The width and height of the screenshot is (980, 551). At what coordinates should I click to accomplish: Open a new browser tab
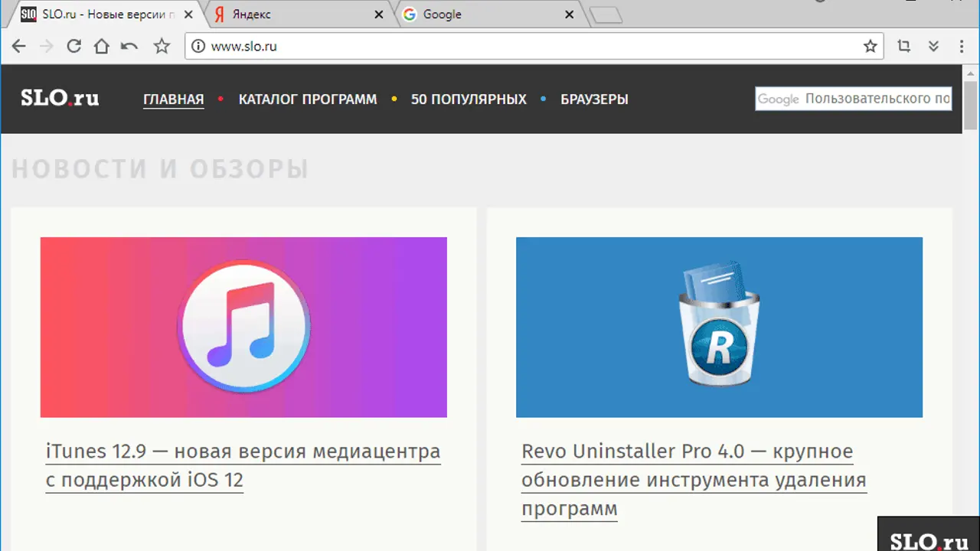[x=607, y=15]
